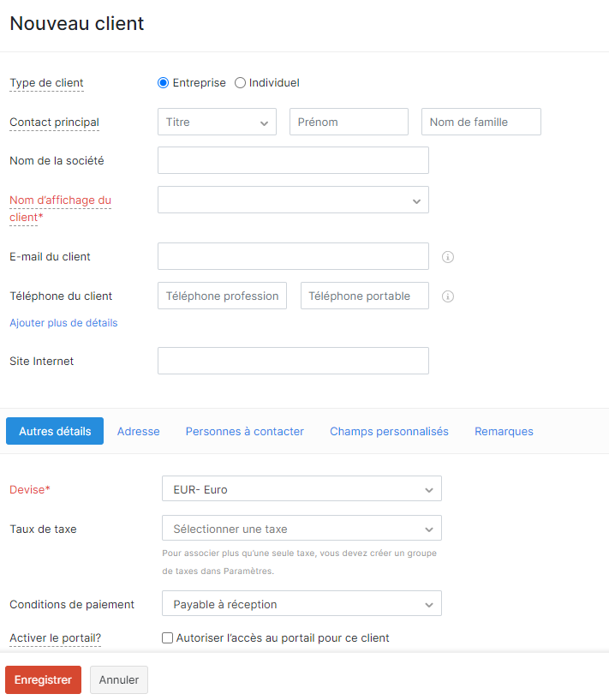Open the Devise EUR- Euro dropdown
The width and height of the screenshot is (609, 700).
pos(302,489)
